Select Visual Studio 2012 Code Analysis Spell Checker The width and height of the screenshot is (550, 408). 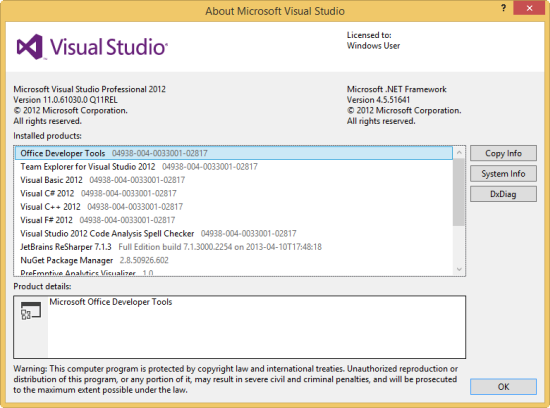[234, 233]
